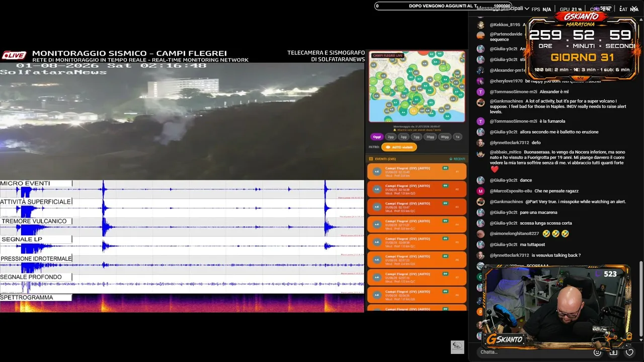
Task: Open TommasoSimone-m2i avatar beside 'Alexander è ml'
Action: pyautogui.click(x=480, y=92)
